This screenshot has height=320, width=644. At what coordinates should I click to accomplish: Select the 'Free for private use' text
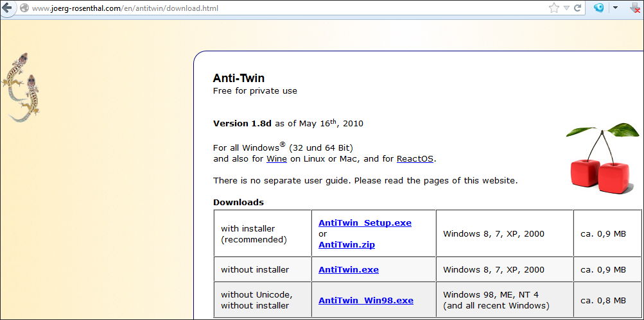(255, 90)
